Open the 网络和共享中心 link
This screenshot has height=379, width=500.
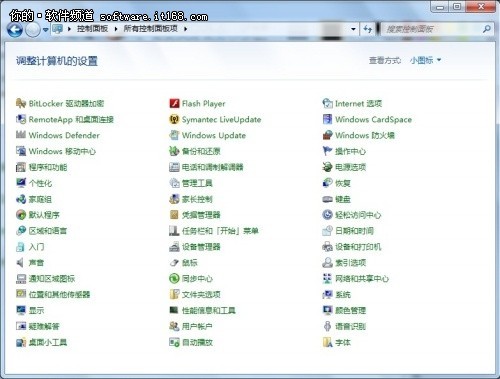[362, 279]
